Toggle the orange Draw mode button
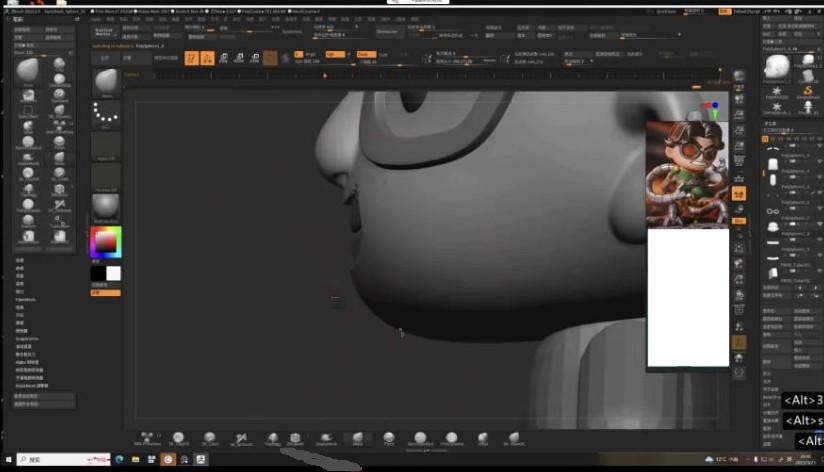The width and height of the screenshot is (824, 472). tap(207, 59)
